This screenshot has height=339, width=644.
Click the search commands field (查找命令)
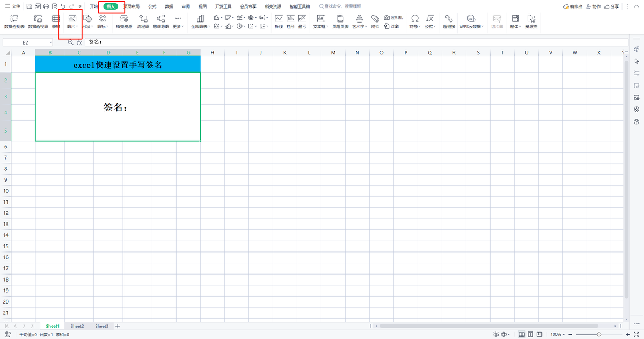[x=340, y=6]
